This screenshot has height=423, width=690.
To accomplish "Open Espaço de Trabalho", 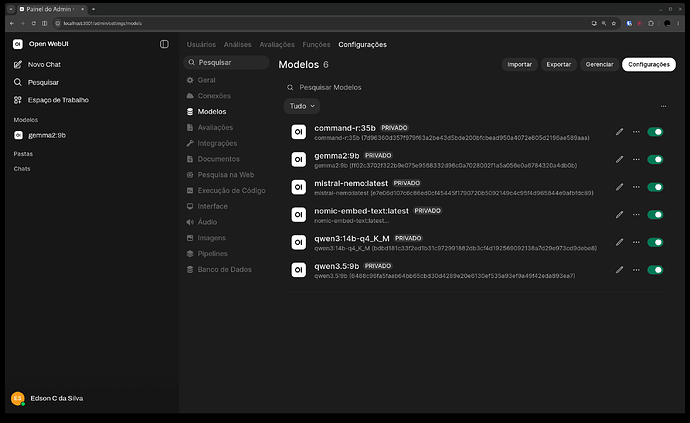I will pos(51,100).
